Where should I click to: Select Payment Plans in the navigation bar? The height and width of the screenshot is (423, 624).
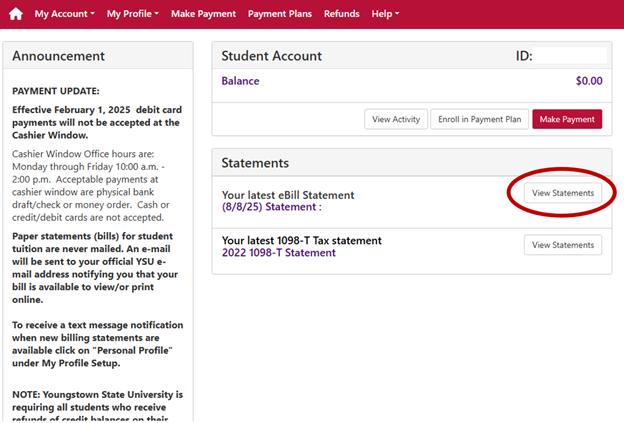pyautogui.click(x=280, y=14)
